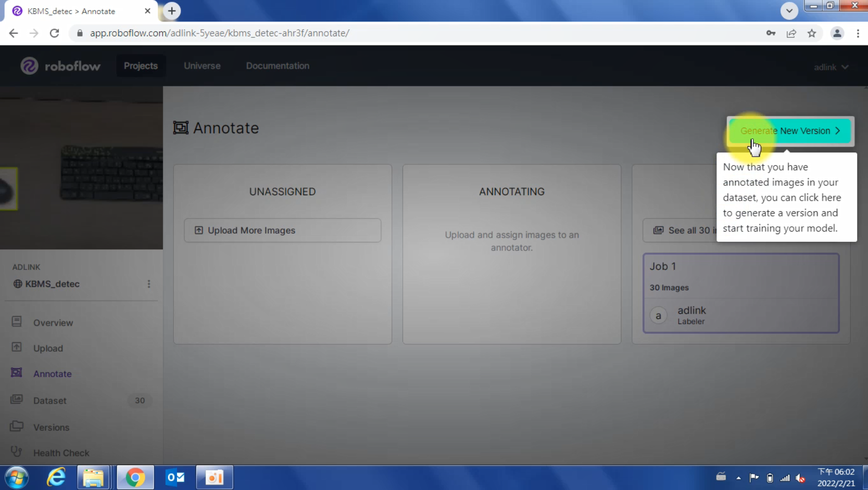Reload the page using refresh icon
868x490 pixels.
coord(54,33)
